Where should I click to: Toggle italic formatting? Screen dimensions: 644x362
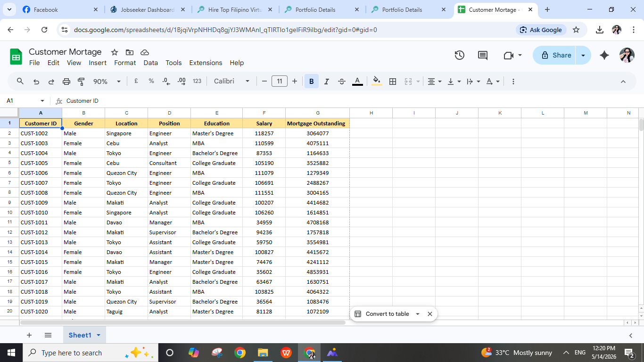click(x=326, y=82)
